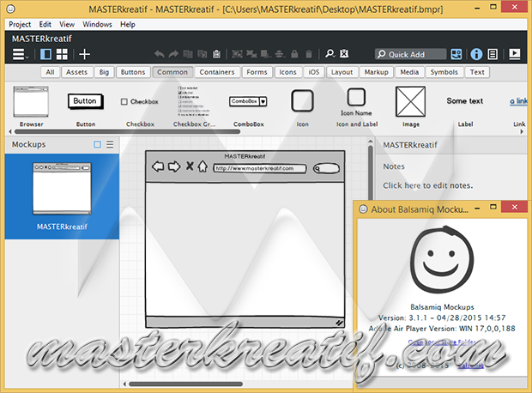Click the library right scroll arrow
Viewport: 532px width, 393px height.
[x=523, y=131]
